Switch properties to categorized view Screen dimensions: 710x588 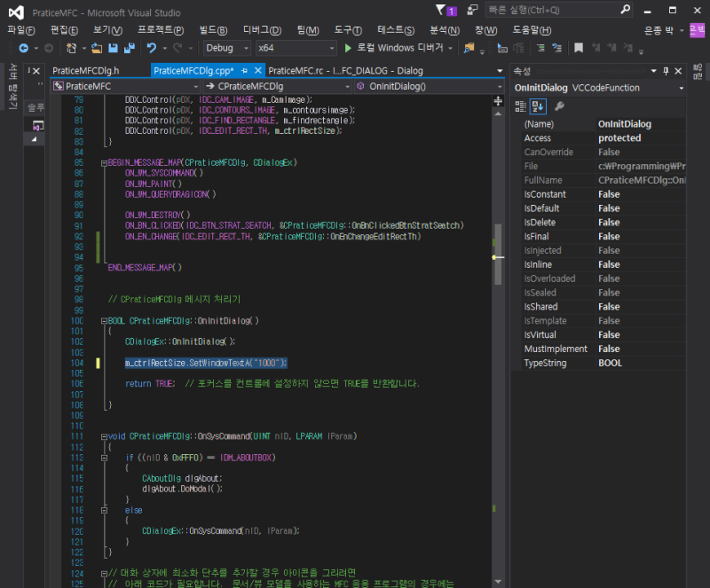click(x=520, y=106)
